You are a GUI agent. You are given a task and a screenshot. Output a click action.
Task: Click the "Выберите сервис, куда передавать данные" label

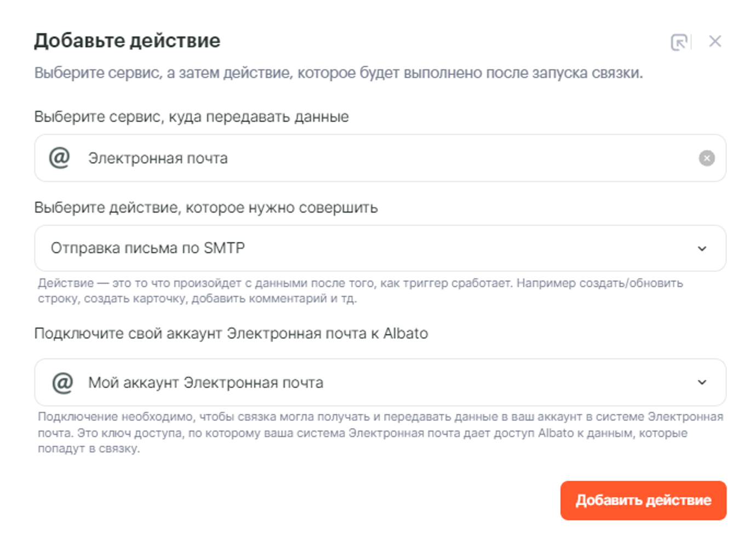click(191, 117)
